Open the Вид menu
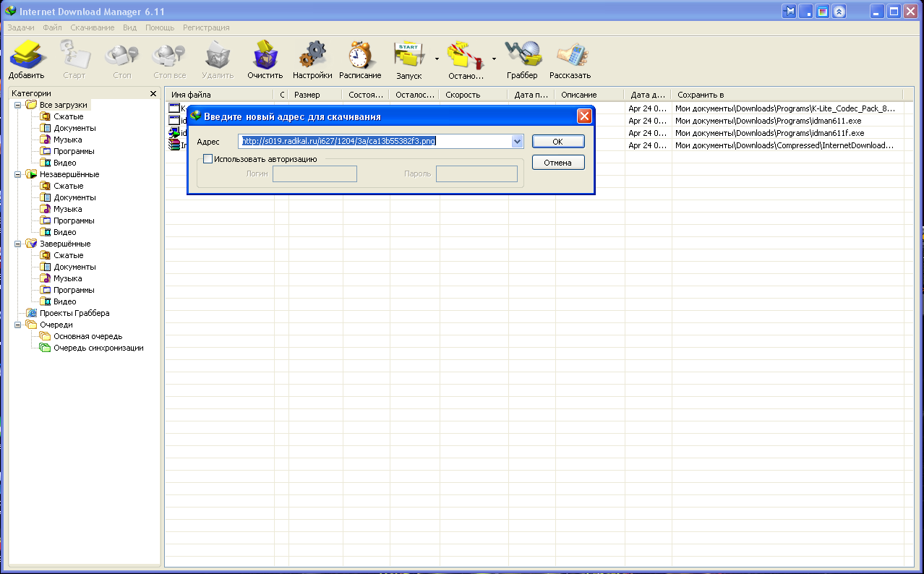The width and height of the screenshot is (924, 574). [130, 27]
